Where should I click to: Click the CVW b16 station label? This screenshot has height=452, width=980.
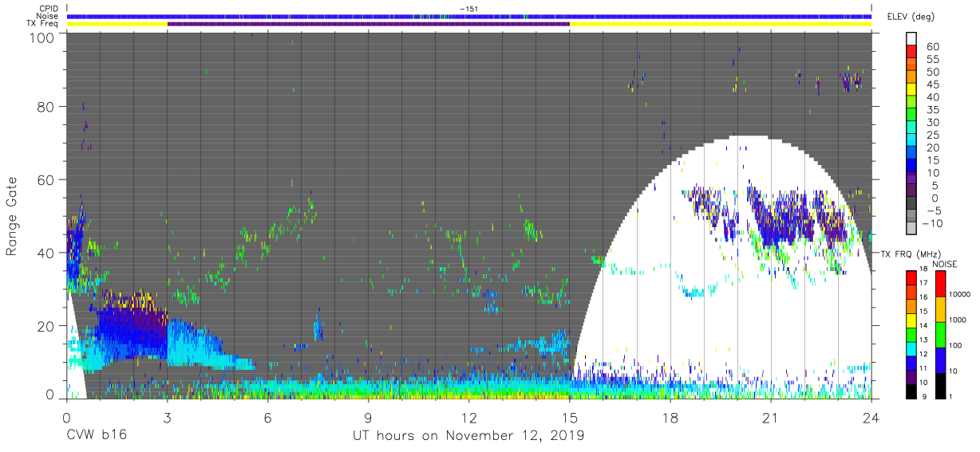point(96,435)
